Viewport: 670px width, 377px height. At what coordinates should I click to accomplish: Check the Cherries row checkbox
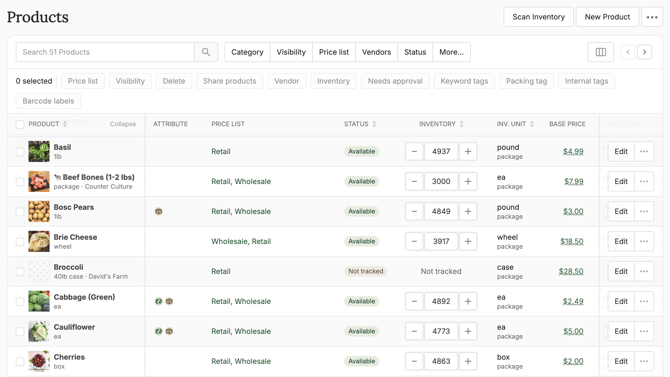click(x=20, y=362)
